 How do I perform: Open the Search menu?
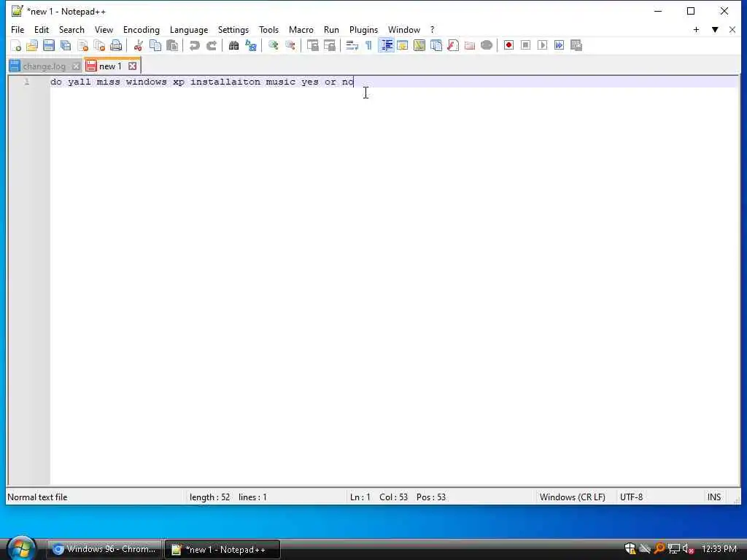pos(71,29)
